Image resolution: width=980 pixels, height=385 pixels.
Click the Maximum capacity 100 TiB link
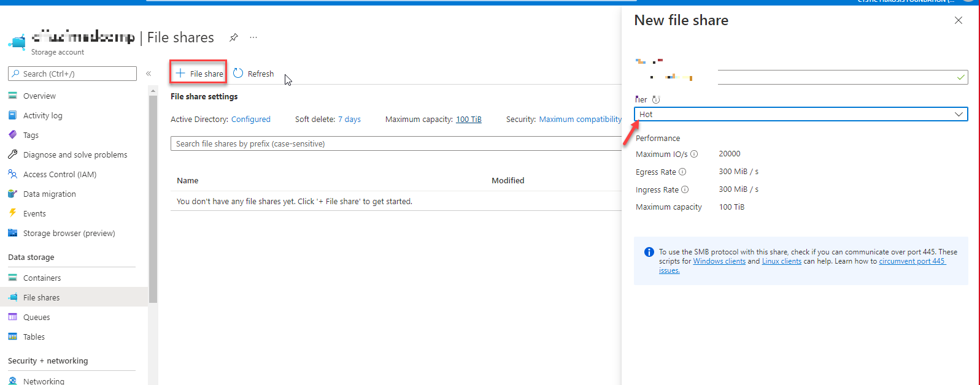[469, 120]
